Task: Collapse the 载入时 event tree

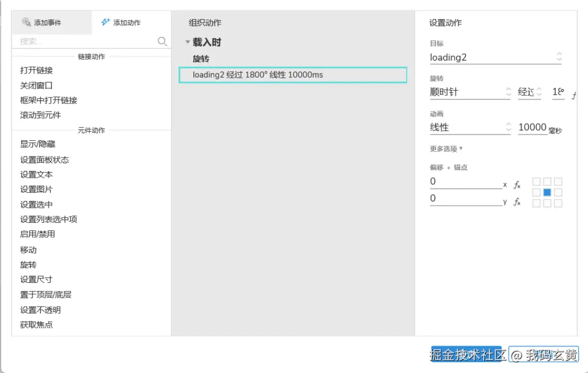Action: pyautogui.click(x=188, y=42)
